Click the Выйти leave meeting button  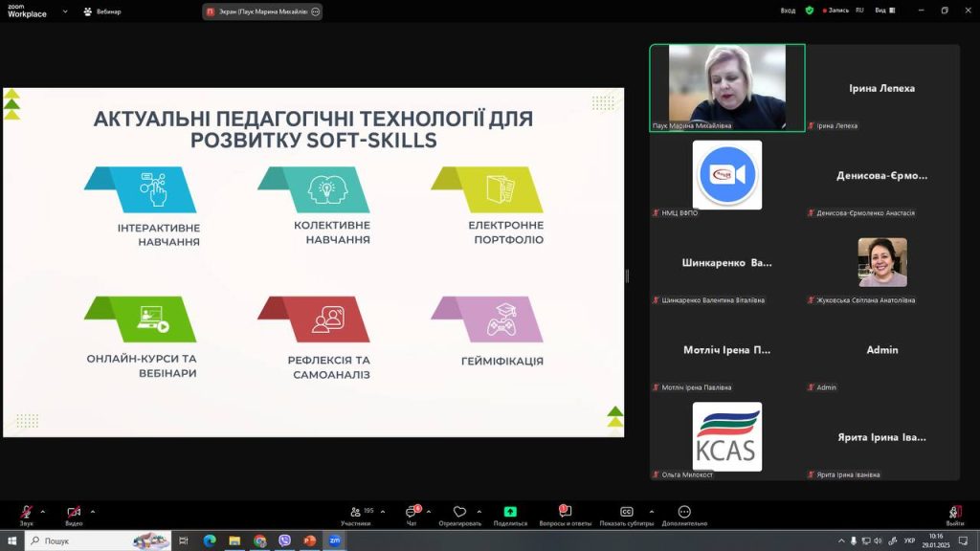point(954,513)
